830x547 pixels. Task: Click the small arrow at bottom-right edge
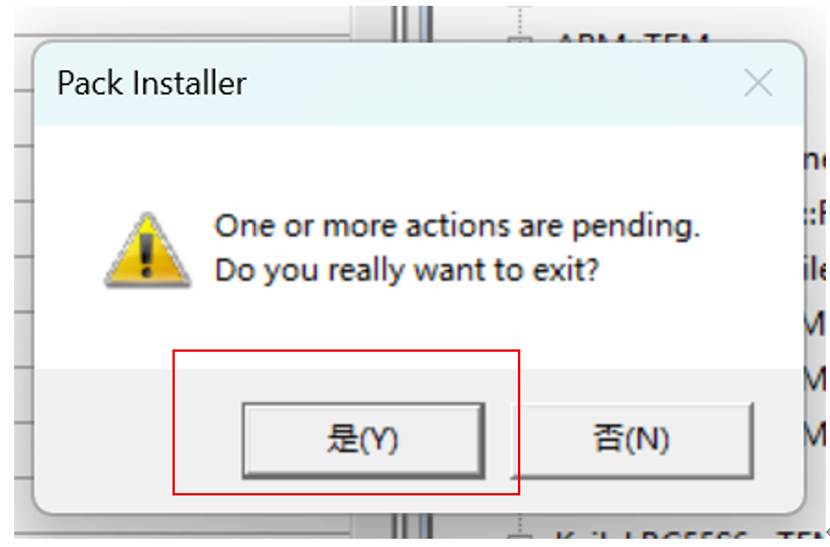tap(827, 532)
